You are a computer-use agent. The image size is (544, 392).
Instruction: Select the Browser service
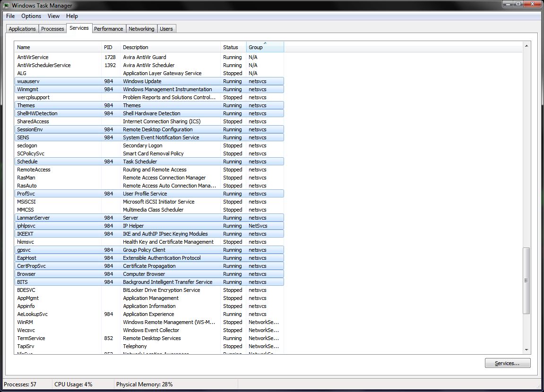[x=149, y=274]
